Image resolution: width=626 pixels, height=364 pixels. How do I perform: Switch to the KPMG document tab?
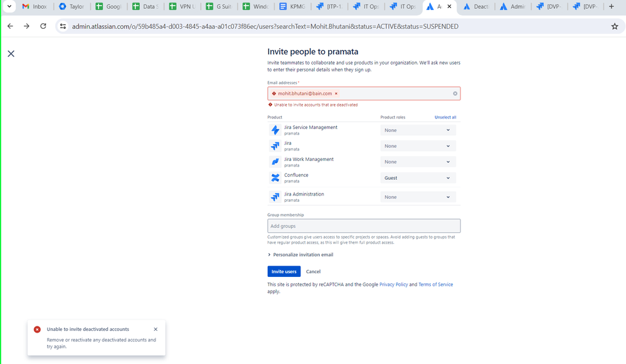293,6
